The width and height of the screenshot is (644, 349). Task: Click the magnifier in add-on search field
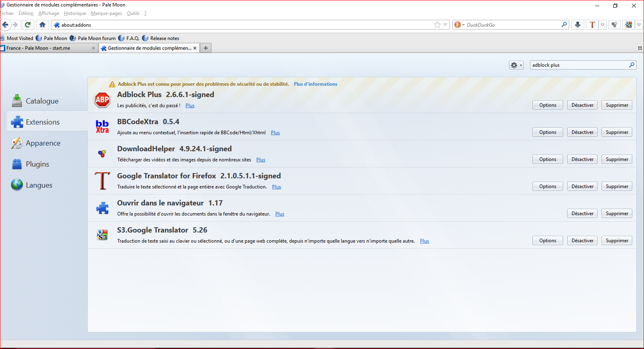pos(631,65)
